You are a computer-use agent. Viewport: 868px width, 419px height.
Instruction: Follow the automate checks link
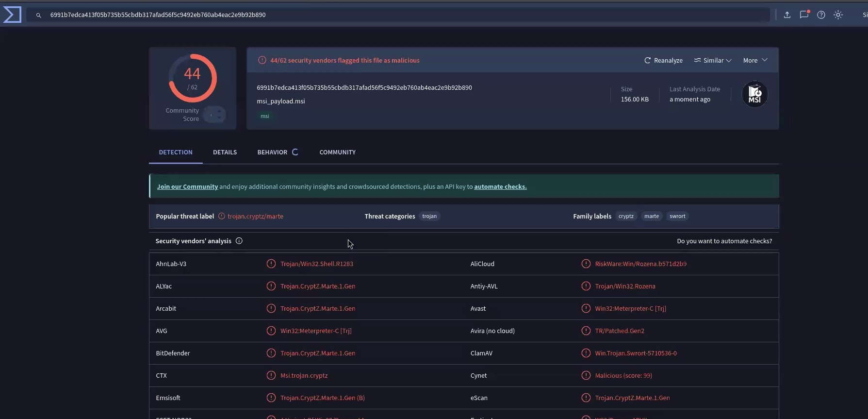(500, 186)
